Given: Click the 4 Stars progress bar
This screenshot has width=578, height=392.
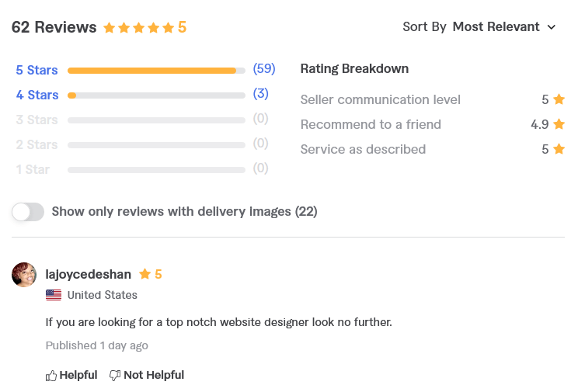Looking at the screenshot, I should click(156, 95).
